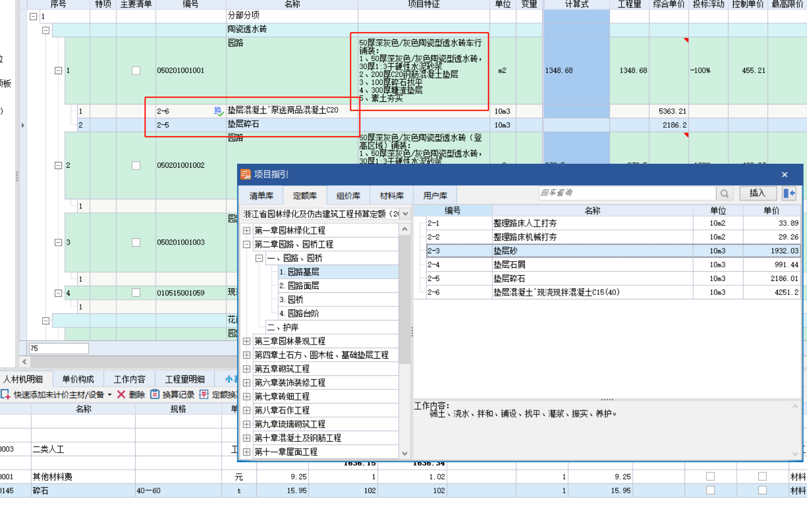Click the 综合单价 column header

[x=669, y=4]
